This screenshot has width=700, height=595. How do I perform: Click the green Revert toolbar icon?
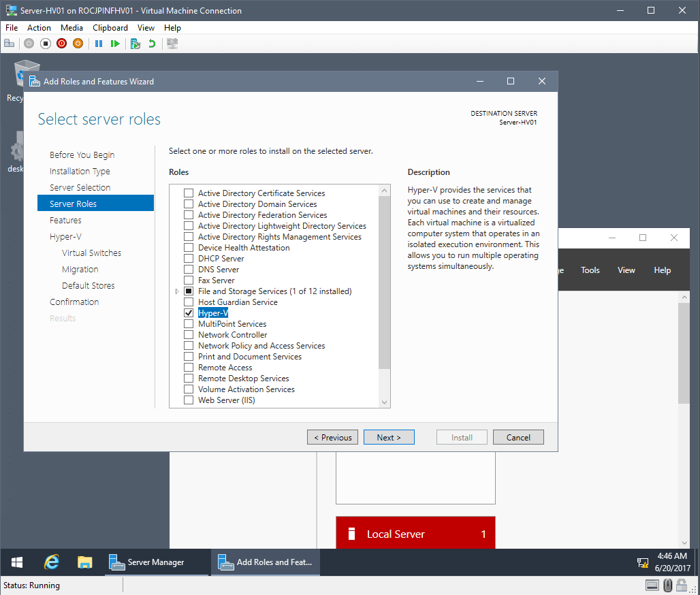pos(152,44)
